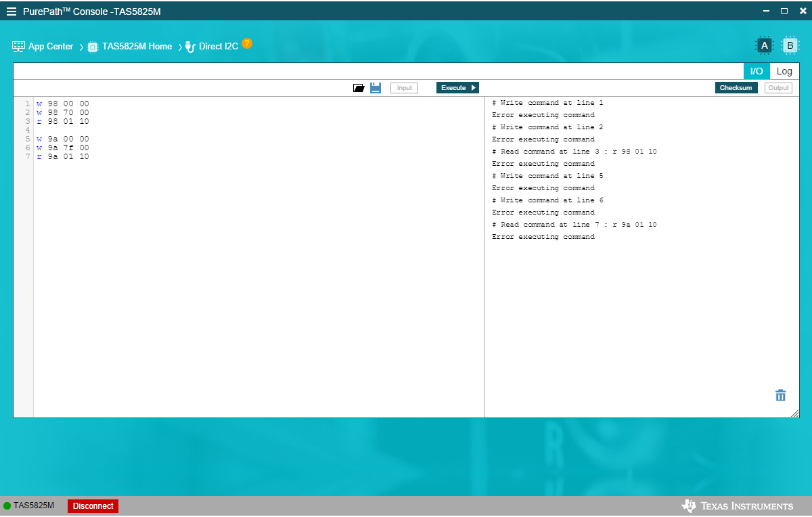Select device chip B

pyautogui.click(x=790, y=45)
